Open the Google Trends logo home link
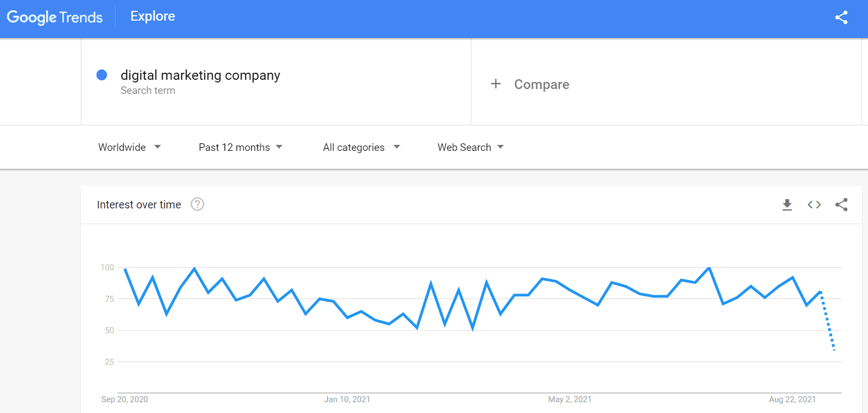Image resolution: width=868 pixels, height=413 pixels. tap(55, 17)
